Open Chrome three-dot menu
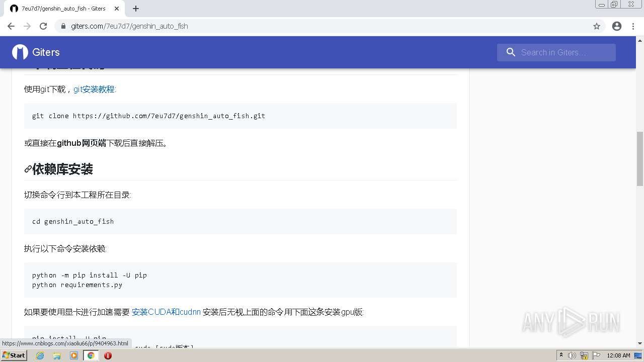The width and height of the screenshot is (644, 362). coord(633,26)
